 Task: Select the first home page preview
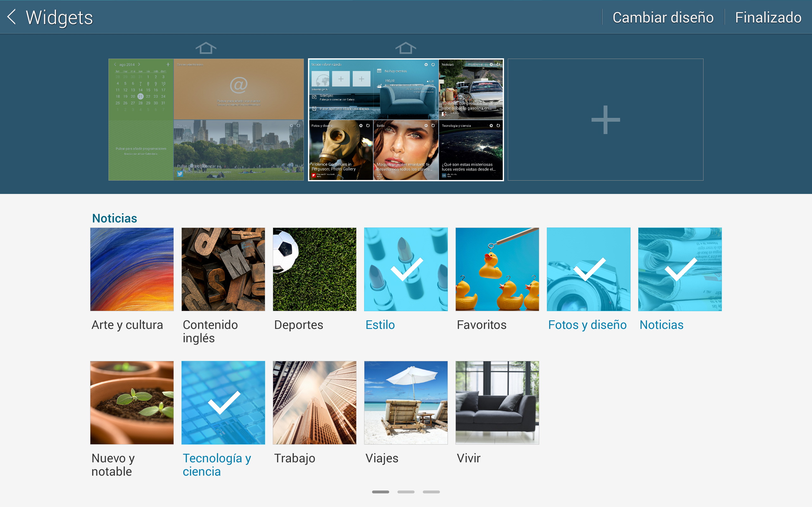[206, 120]
